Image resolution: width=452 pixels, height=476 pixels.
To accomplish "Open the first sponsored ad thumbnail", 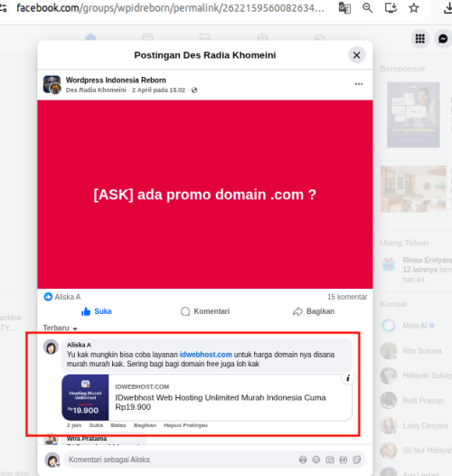I will tap(413, 115).
